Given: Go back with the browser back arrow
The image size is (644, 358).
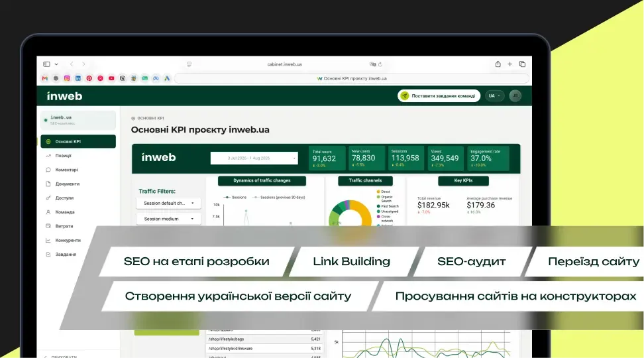Looking at the screenshot, I should (72, 64).
